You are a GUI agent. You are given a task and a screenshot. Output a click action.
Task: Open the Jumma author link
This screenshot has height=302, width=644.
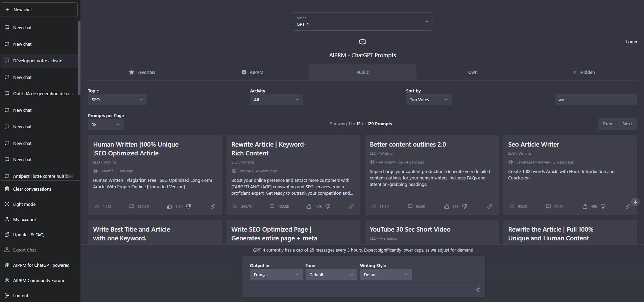coord(107,171)
